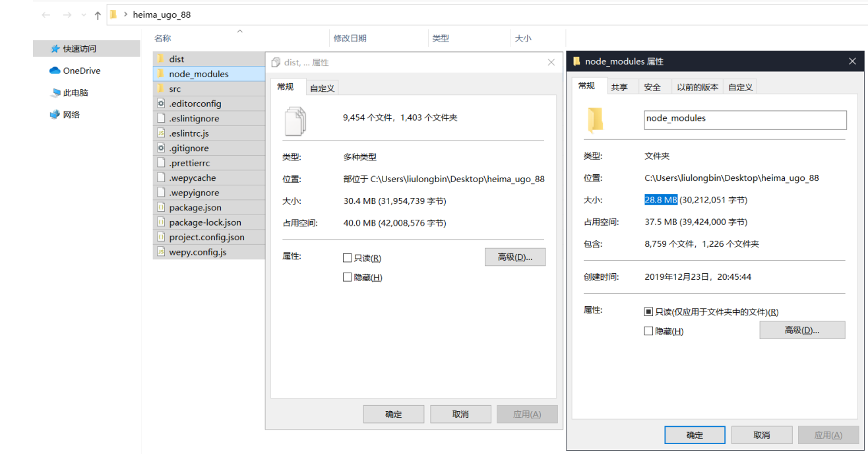Click 高级(D)... in dist properties dialog
Screen dimensions: 868x454
[515, 257]
